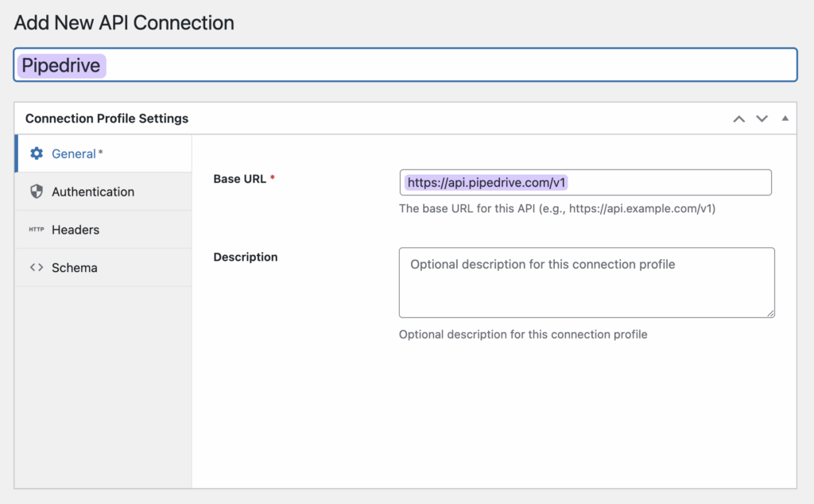This screenshot has width=814, height=504.
Task: Click the shield icon next to Authentication
Action: point(37,191)
